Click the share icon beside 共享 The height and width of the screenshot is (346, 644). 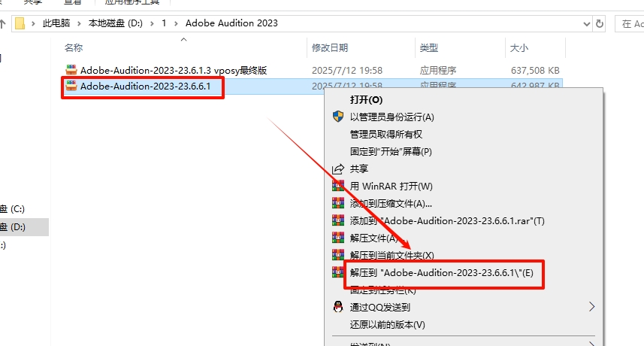pyautogui.click(x=338, y=168)
